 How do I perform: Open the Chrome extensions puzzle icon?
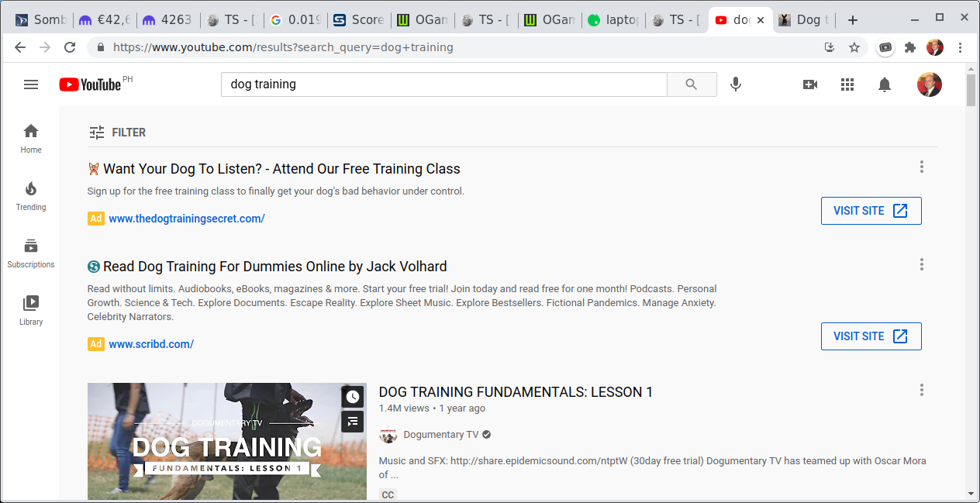[x=910, y=47]
